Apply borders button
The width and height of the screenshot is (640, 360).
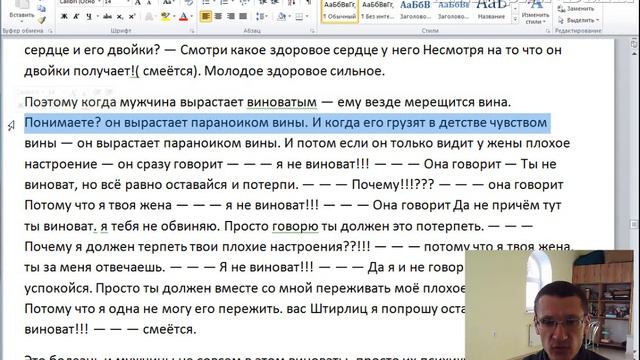tap(299, 17)
